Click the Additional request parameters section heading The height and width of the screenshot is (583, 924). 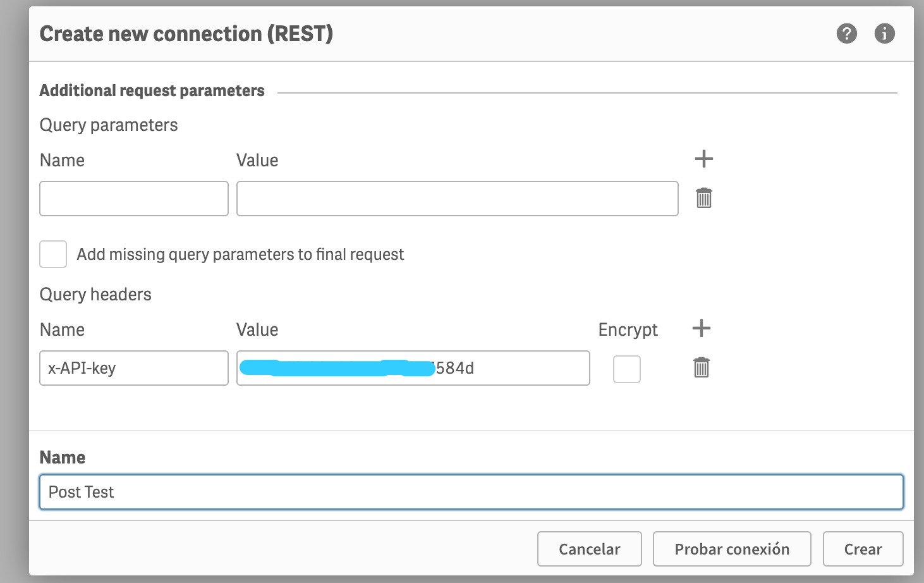[152, 90]
